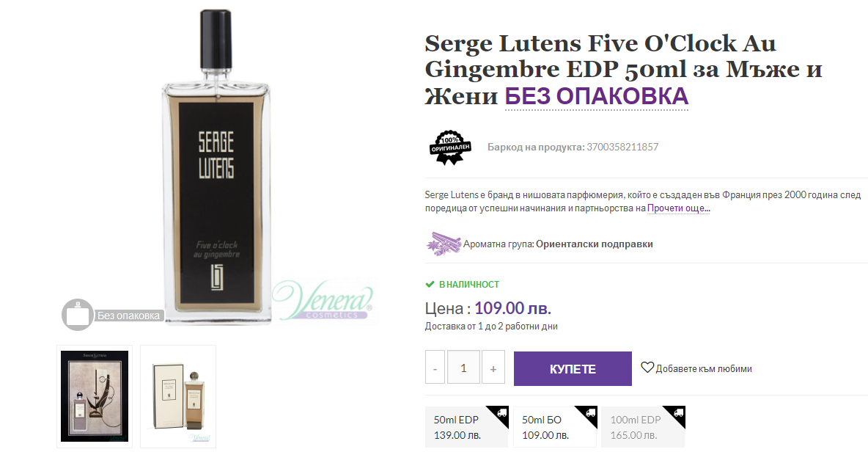Decrease quantity with the minus button
Screen dimensions: 868x452
pos(435,367)
